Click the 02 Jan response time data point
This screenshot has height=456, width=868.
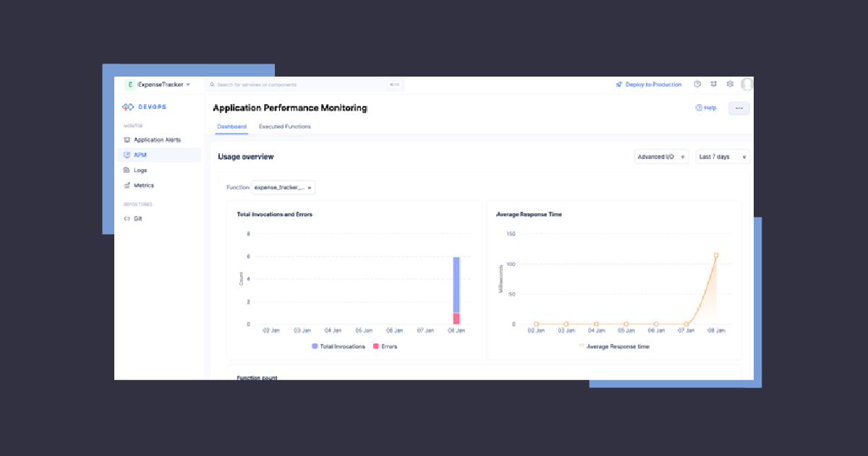coord(536,324)
